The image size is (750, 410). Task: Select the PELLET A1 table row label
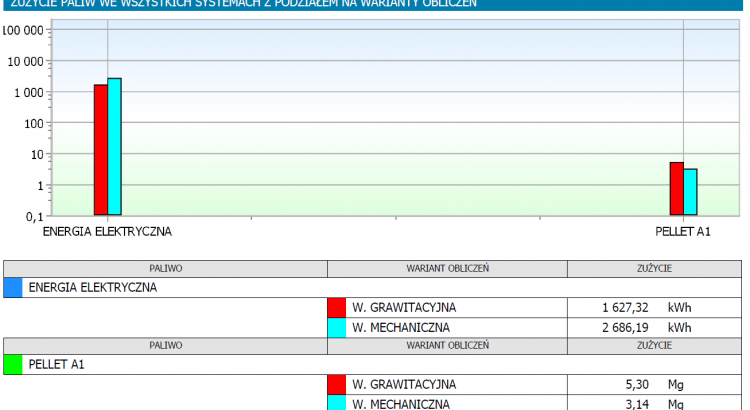pyautogui.click(x=56, y=365)
